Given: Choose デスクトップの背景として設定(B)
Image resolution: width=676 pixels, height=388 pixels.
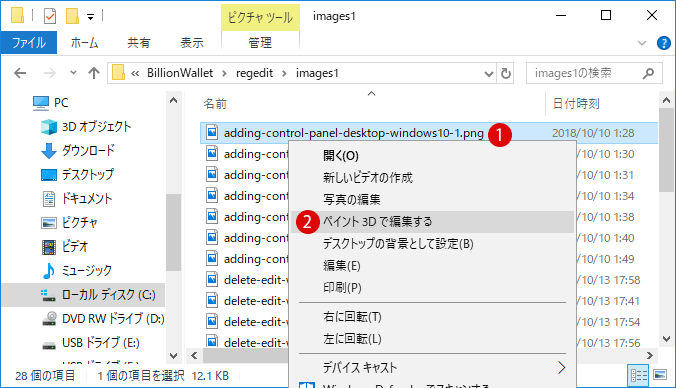Looking at the screenshot, I should [x=432, y=244].
